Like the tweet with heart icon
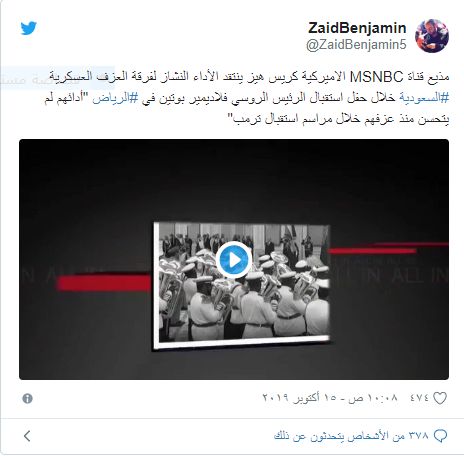Viewport: 464px width, 456px height. click(x=440, y=398)
